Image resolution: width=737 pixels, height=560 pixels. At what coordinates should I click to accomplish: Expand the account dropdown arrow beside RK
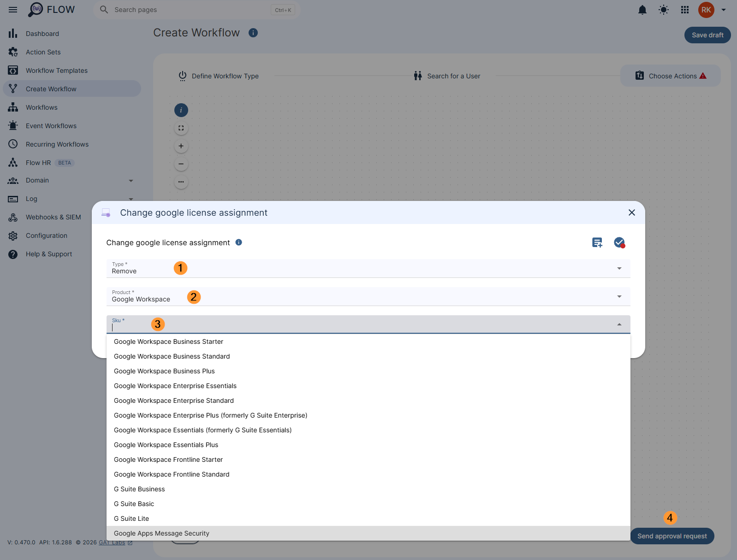[x=723, y=10]
